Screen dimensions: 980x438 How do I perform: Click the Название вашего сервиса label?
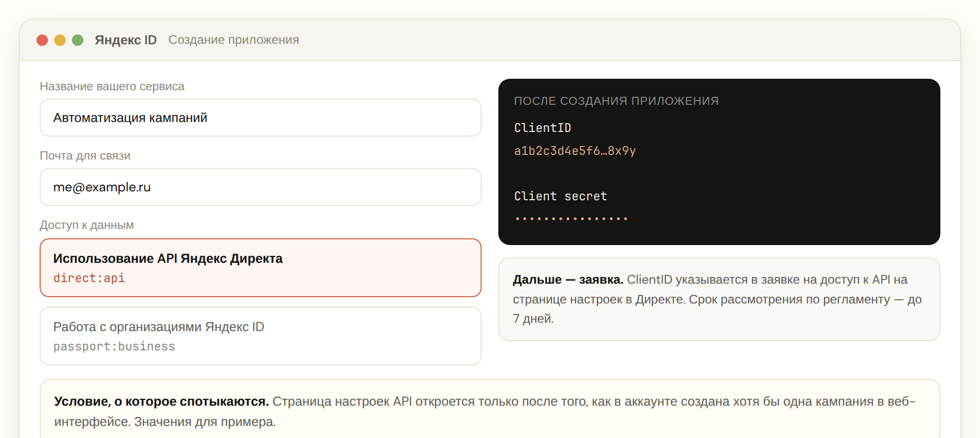[x=112, y=87]
